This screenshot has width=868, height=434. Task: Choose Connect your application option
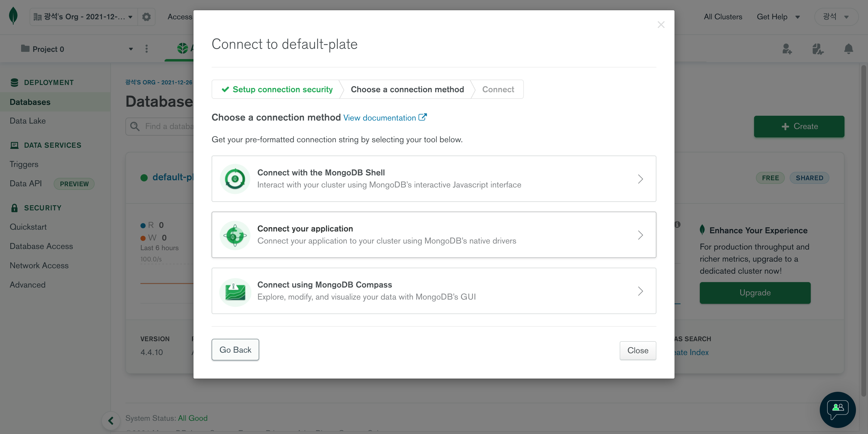(434, 235)
